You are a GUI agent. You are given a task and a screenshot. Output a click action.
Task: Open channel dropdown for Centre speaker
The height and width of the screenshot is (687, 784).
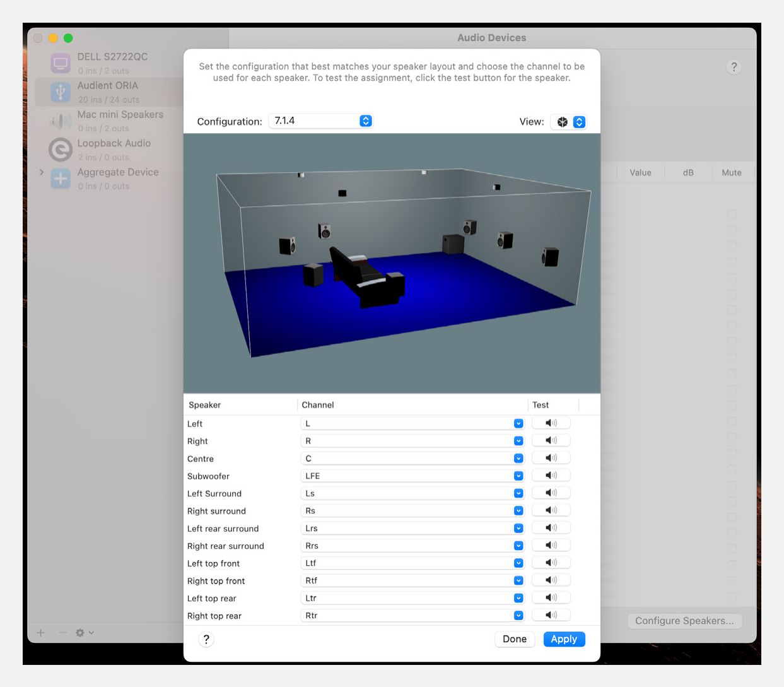(412, 458)
